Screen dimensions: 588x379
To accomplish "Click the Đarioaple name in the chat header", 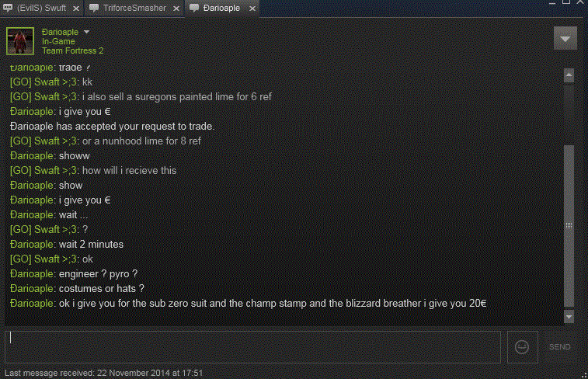I will coord(61,32).
